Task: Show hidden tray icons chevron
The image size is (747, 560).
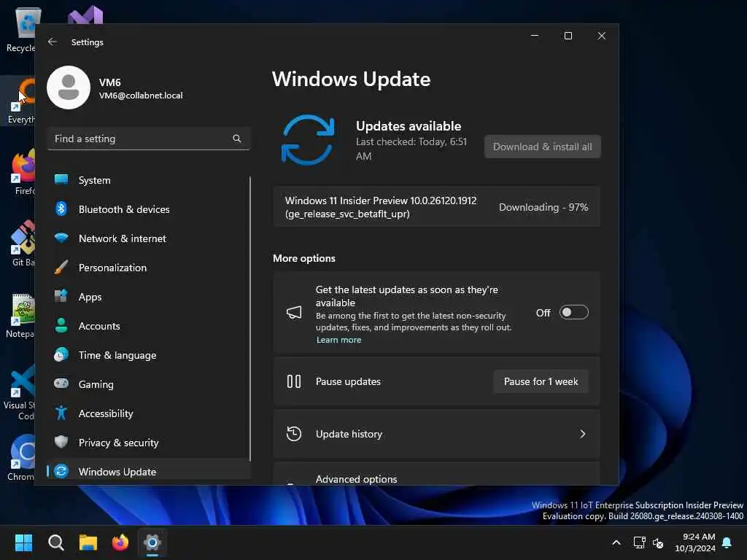Action: [x=616, y=542]
